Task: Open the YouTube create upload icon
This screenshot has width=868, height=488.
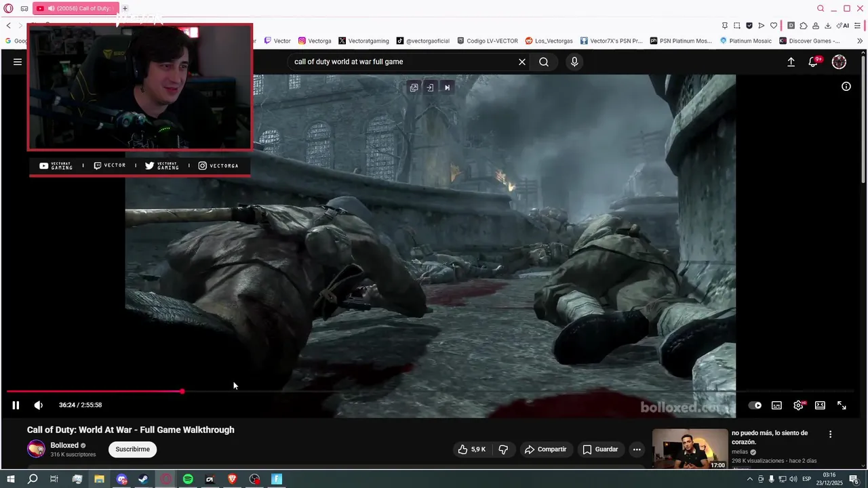Action: click(791, 62)
